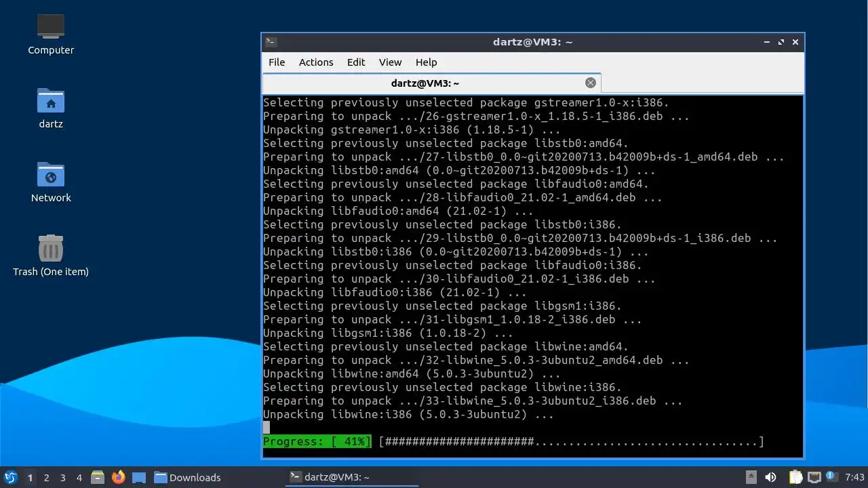Click line 'Unpacking libfaudio0:amd64 (21.02-1) ...'
The width and height of the screenshot is (868, 488).
pyautogui.click(x=398, y=211)
